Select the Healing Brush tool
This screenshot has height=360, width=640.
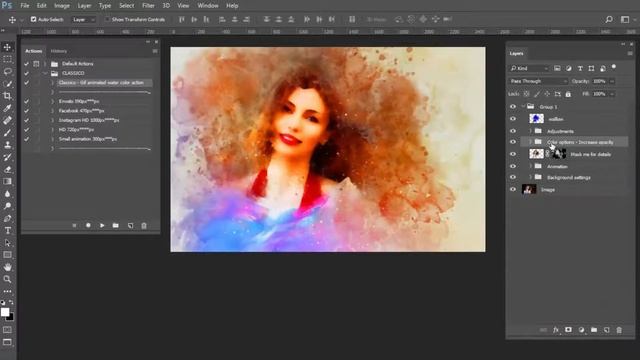[7, 120]
